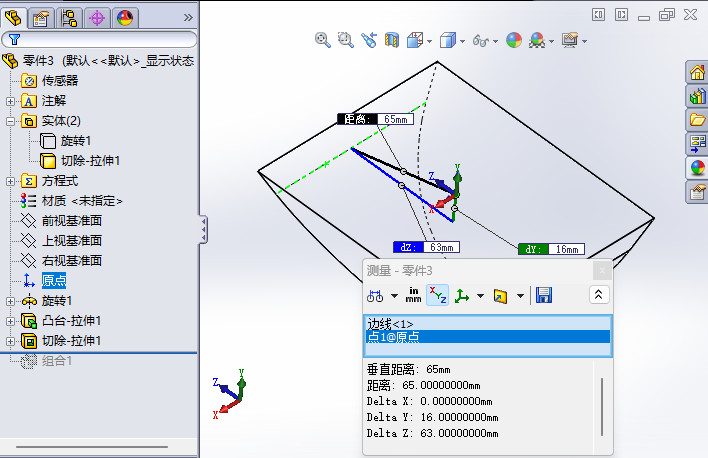
Task: Open the Apply Scene dropdown arrow
Action: tap(552, 42)
